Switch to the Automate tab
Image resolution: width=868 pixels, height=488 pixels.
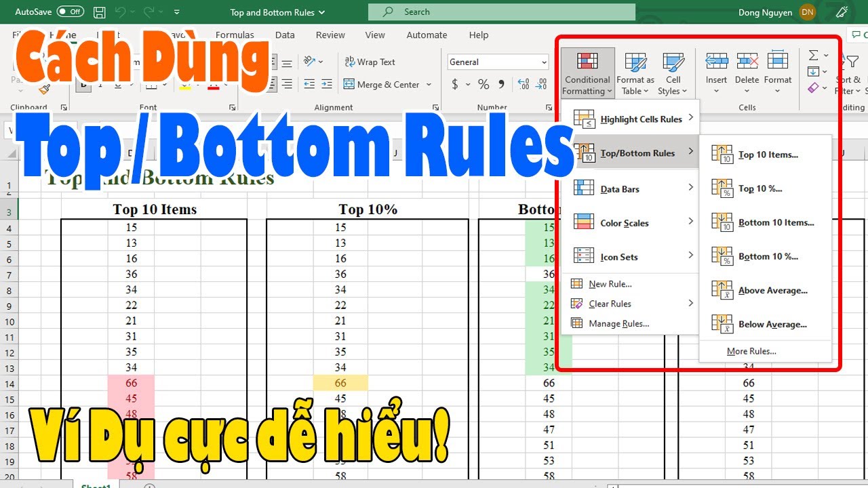click(427, 35)
